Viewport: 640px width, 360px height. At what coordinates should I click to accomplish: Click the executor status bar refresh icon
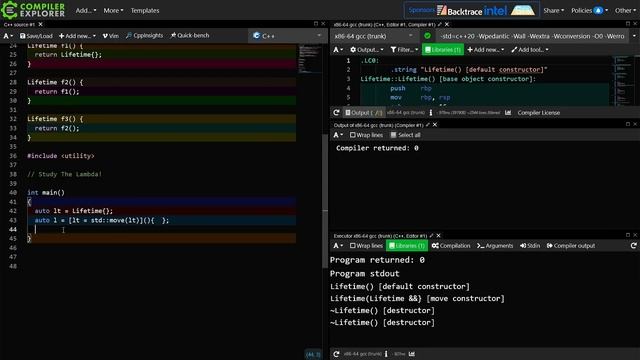click(x=336, y=354)
